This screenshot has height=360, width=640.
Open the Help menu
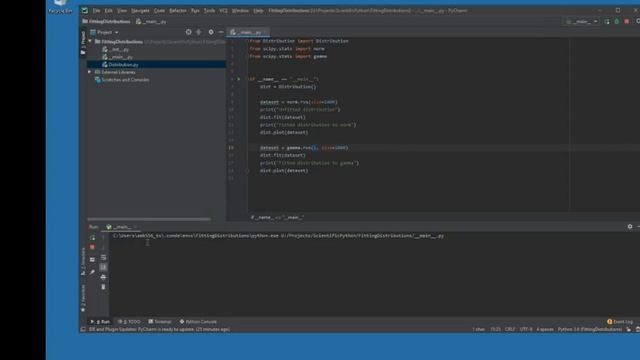click(x=258, y=11)
